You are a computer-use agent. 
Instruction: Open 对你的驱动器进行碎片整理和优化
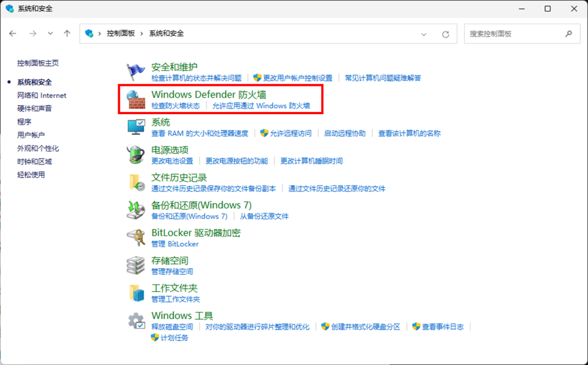pos(257,327)
